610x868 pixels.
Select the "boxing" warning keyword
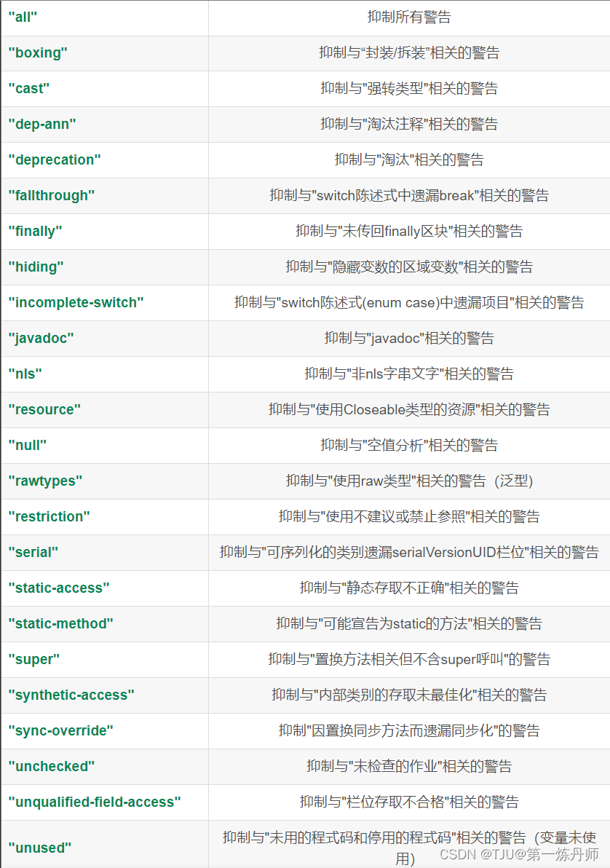pos(37,53)
